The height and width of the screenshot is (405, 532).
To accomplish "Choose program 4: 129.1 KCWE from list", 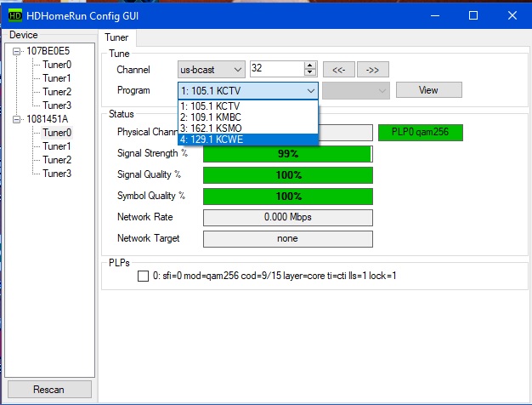I will (x=248, y=140).
